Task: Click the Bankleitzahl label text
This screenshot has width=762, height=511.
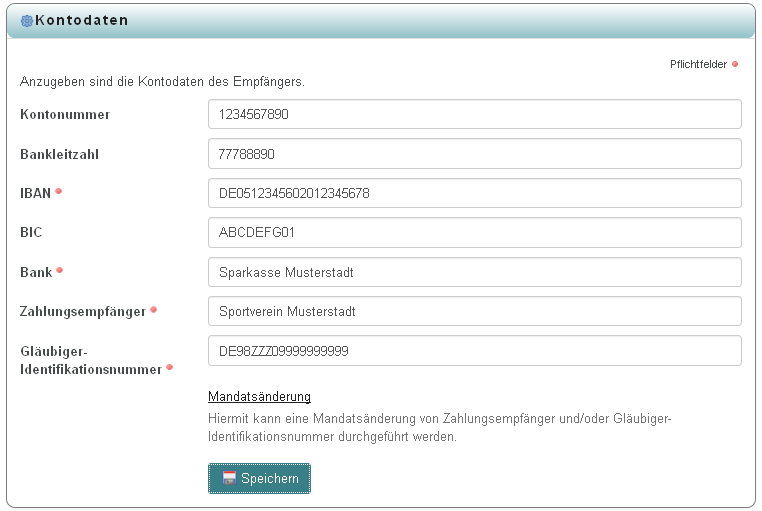Action: (x=59, y=154)
